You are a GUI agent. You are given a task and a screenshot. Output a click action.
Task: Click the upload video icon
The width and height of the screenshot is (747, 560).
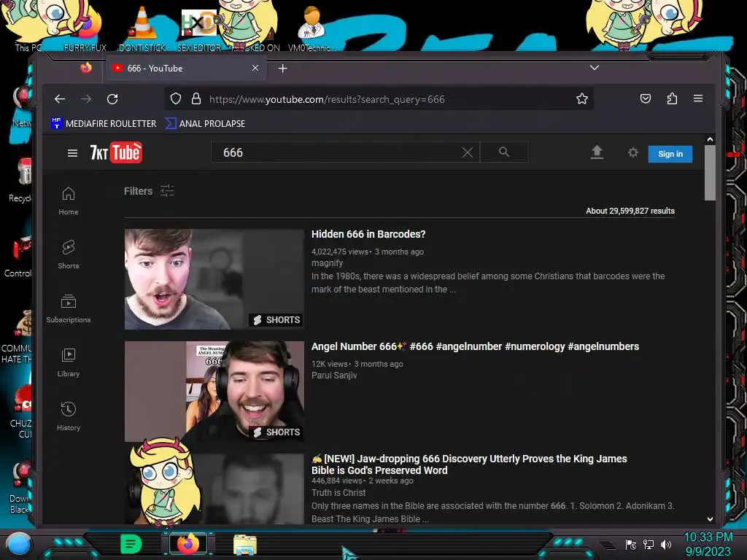597,152
